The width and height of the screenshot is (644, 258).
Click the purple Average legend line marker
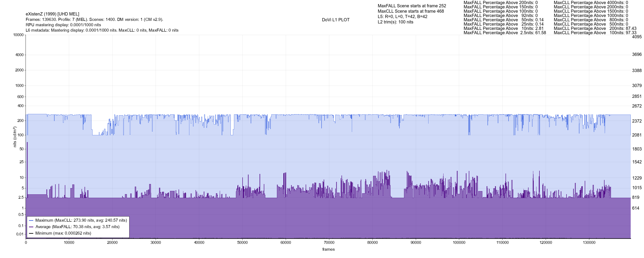[31, 227]
